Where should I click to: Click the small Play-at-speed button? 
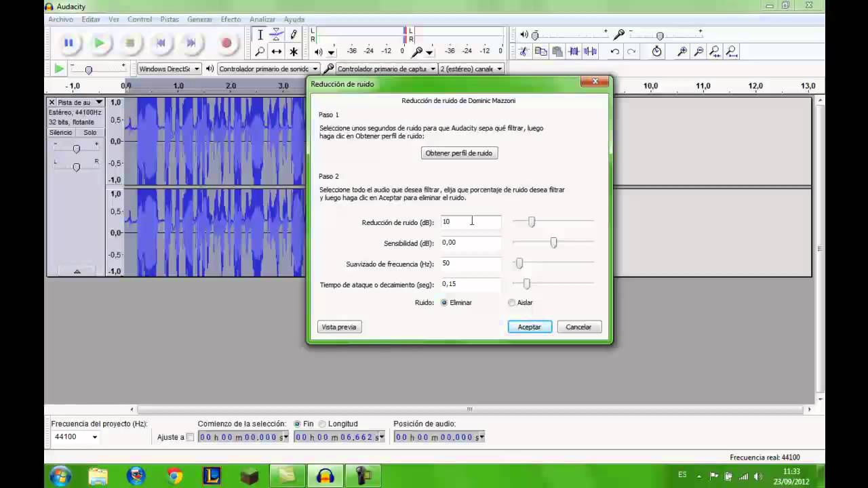tap(59, 68)
